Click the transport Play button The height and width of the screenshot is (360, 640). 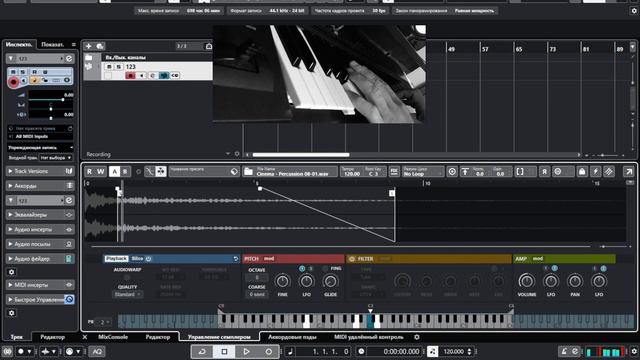(x=246, y=351)
